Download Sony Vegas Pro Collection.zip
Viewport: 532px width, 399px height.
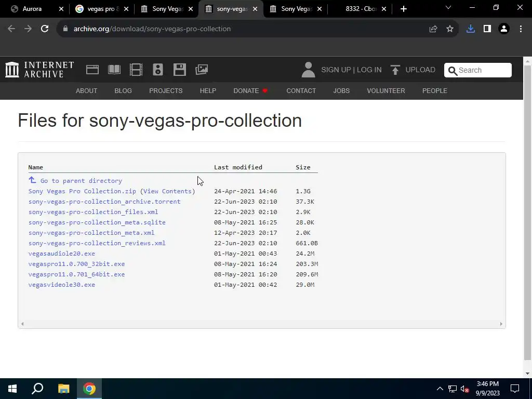(82, 191)
